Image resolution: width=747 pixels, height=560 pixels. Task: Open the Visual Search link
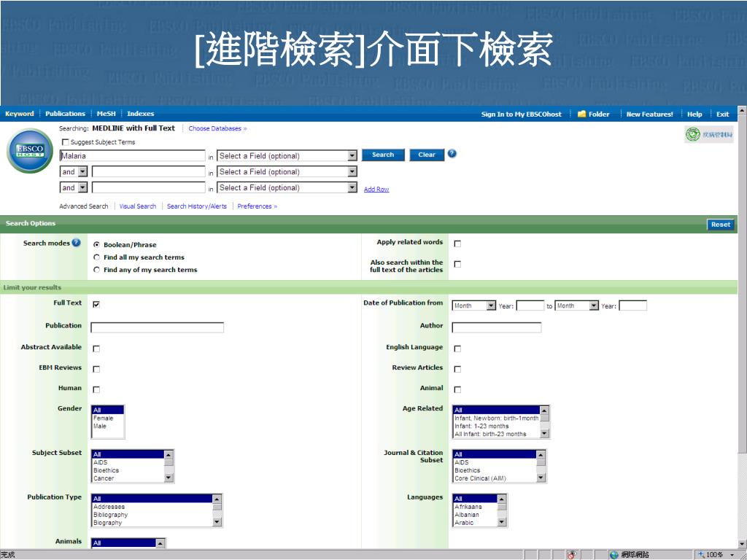tap(138, 206)
